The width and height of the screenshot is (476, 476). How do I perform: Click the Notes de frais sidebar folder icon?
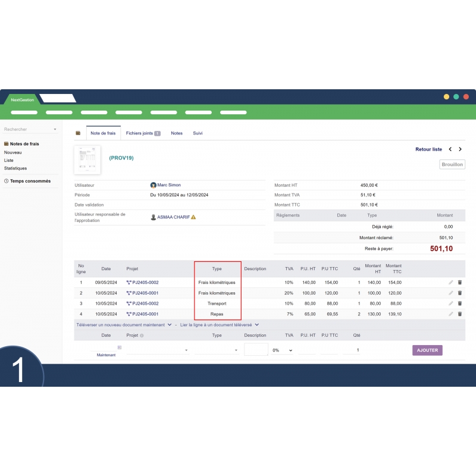click(x=7, y=143)
